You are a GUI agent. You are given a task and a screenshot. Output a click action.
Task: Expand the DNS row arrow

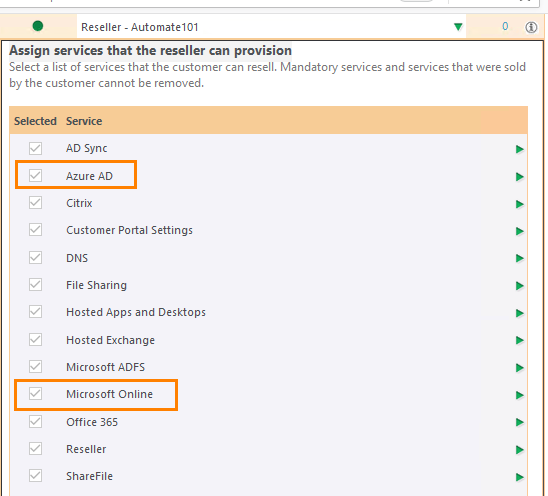520,258
